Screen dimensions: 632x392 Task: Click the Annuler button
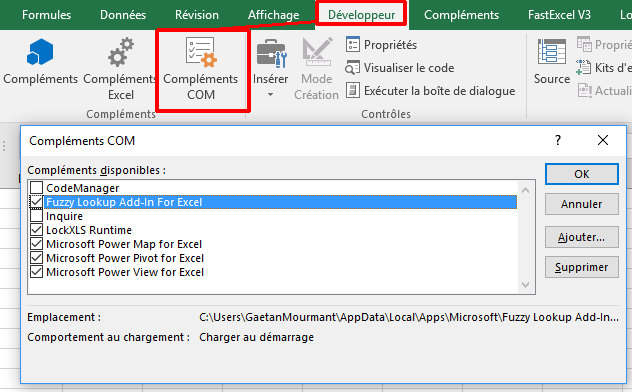(x=582, y=204)
